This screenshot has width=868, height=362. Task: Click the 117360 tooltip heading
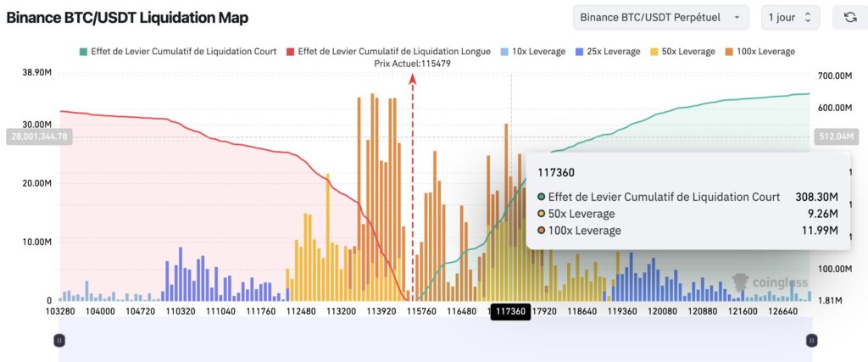pyautogui.click(x=556, y=173)
